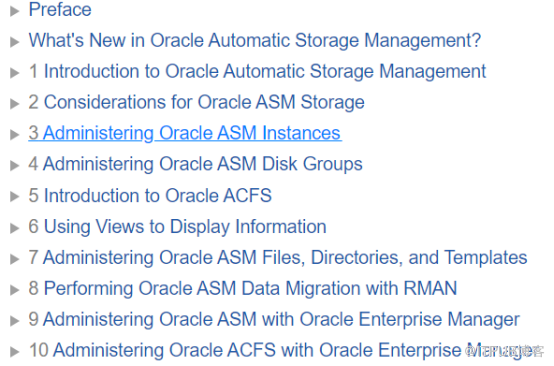Open the Preface link
The width and height of the screenshot is (554, 366).
click(x=60, y=10)
